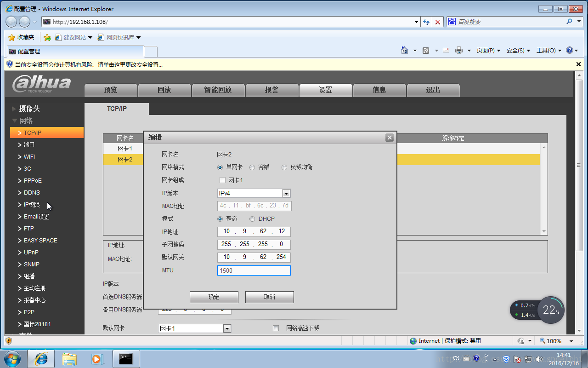588x368 pixels.
Task: Refresh the page in address bar
Action: (x=426, y=22)
